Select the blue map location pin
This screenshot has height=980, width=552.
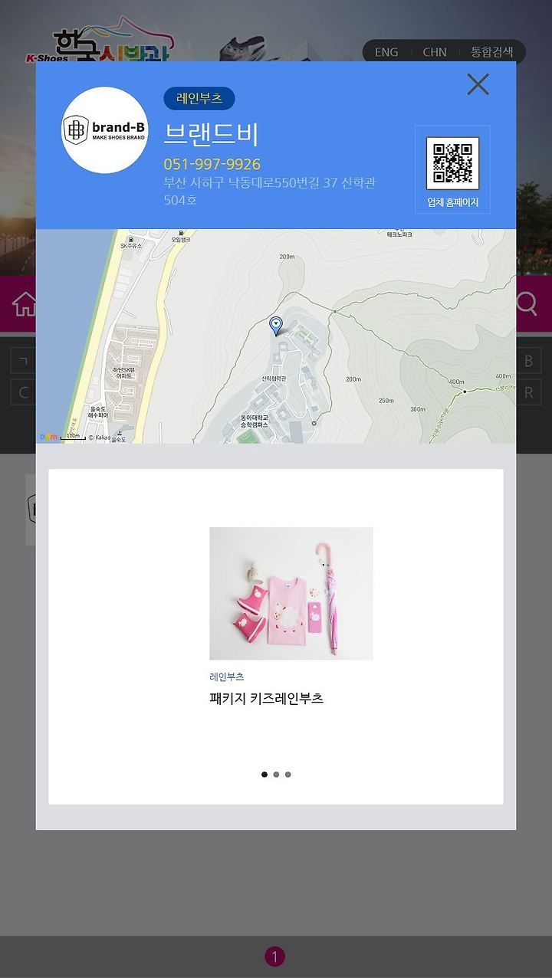tap(276, 326)
